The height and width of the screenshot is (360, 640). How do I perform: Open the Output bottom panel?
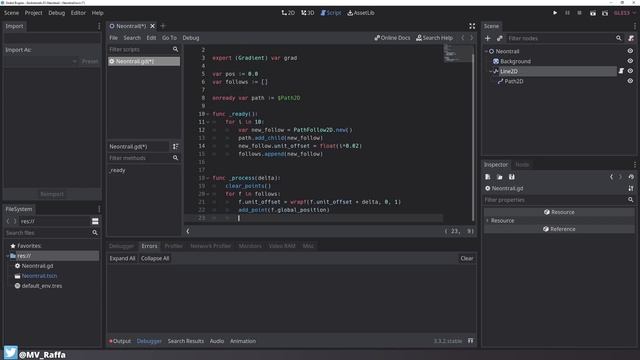(x=120, y=341)
